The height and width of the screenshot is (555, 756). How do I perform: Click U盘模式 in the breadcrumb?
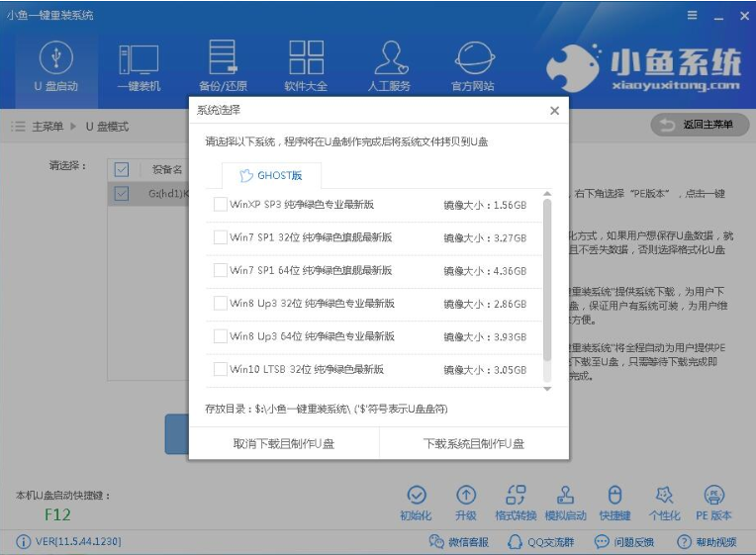pyautogui.click(x=107, y=127)
